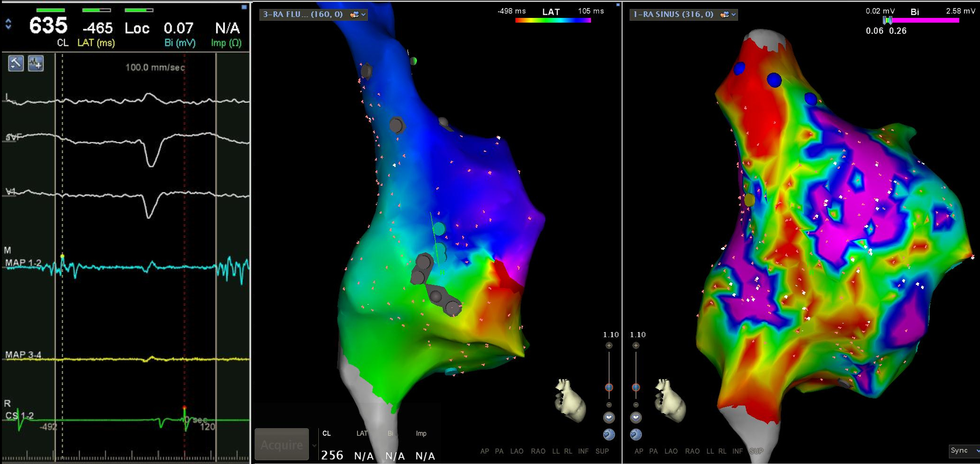Click heart icon below right map zoom slider
Image resolution: width=980 pixels, height=464 pixels.
636,417
